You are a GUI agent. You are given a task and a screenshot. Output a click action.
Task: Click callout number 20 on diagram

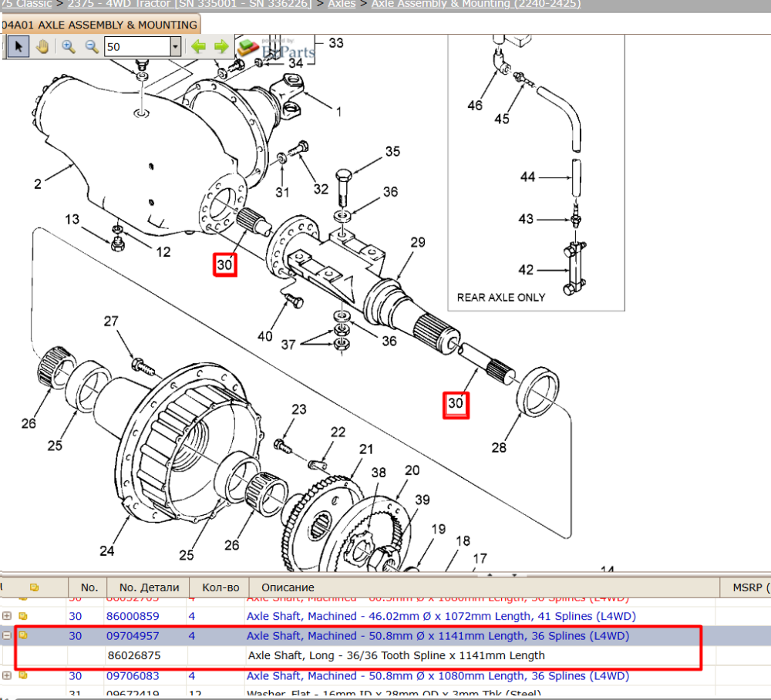pos(412,470)
